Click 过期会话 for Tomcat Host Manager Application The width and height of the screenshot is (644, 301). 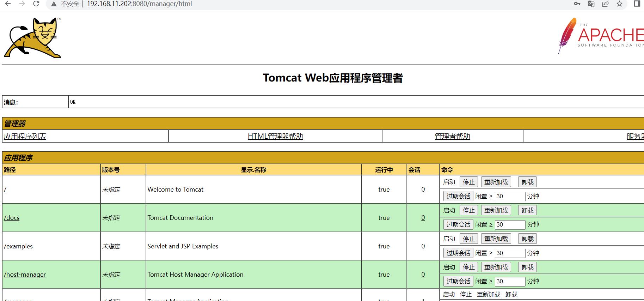(x=458, y=281)
